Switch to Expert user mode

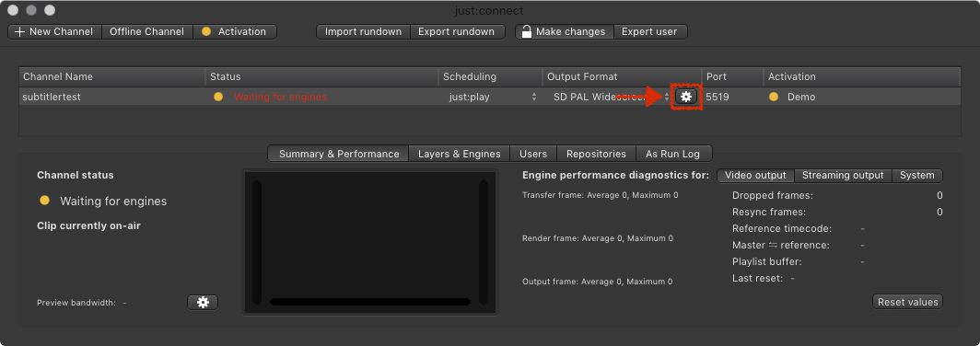[x=649, y=31]
